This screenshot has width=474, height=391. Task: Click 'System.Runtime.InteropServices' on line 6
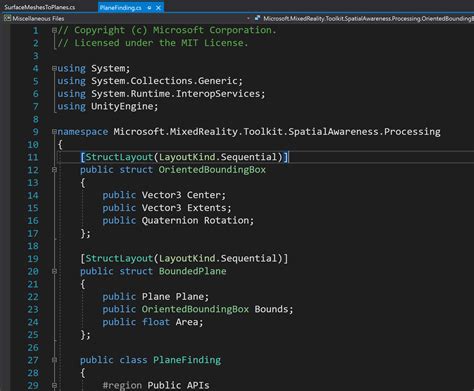pyautogui.click(x=176, y=94)
